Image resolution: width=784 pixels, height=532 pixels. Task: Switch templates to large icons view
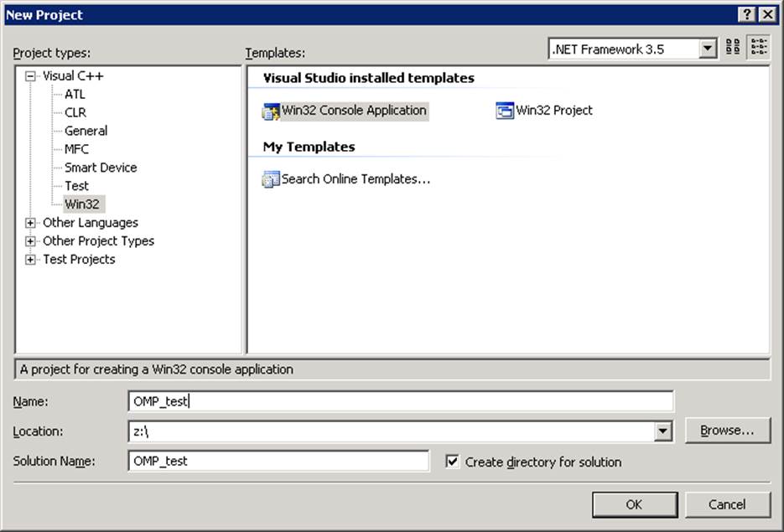pos(733,48)
